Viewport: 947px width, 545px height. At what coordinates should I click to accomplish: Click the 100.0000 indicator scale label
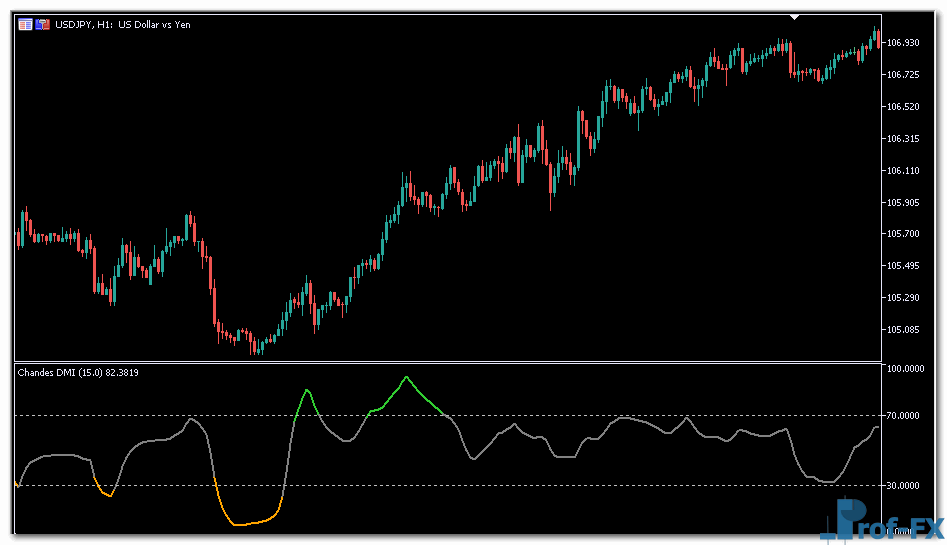pyautogui.click(x=905, y=369)
